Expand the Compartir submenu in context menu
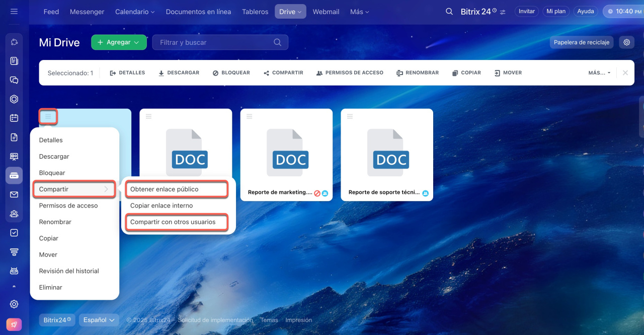 (x=74, y=189)
